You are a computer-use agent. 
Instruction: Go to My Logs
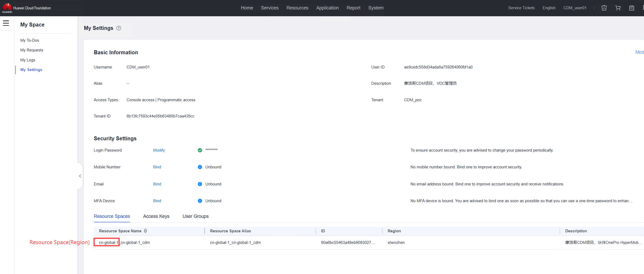point(28,60)
